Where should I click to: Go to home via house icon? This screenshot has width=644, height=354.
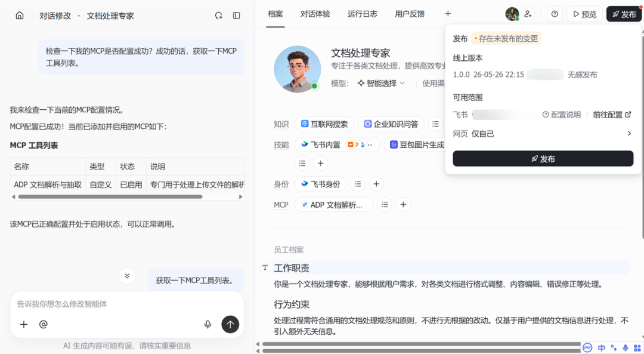tap(19, 16)
